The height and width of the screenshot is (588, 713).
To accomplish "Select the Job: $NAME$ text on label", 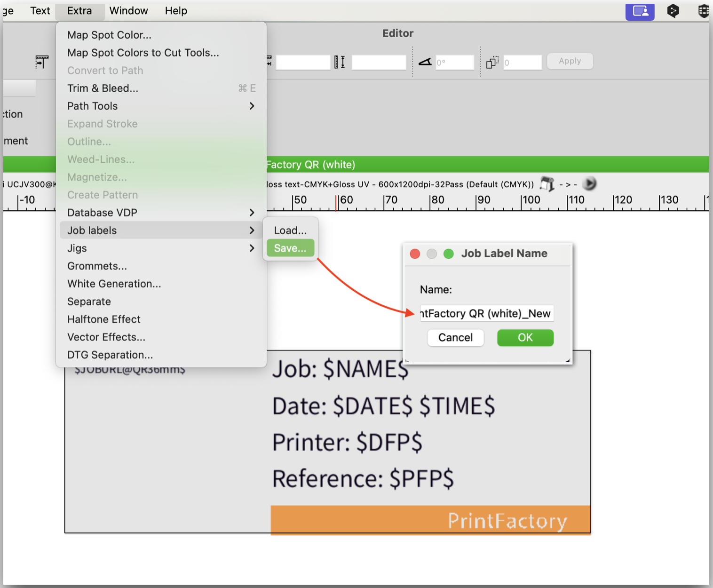I will [341, 369].
